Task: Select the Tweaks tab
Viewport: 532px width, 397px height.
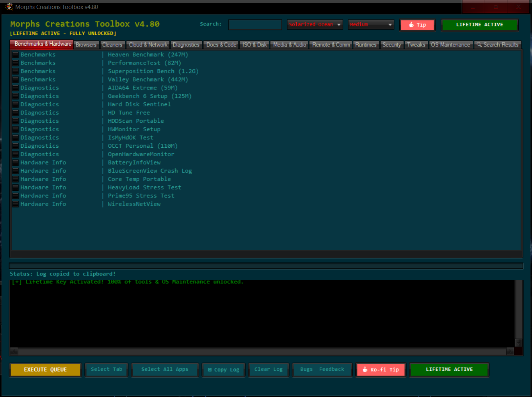Action: (416, 45)
